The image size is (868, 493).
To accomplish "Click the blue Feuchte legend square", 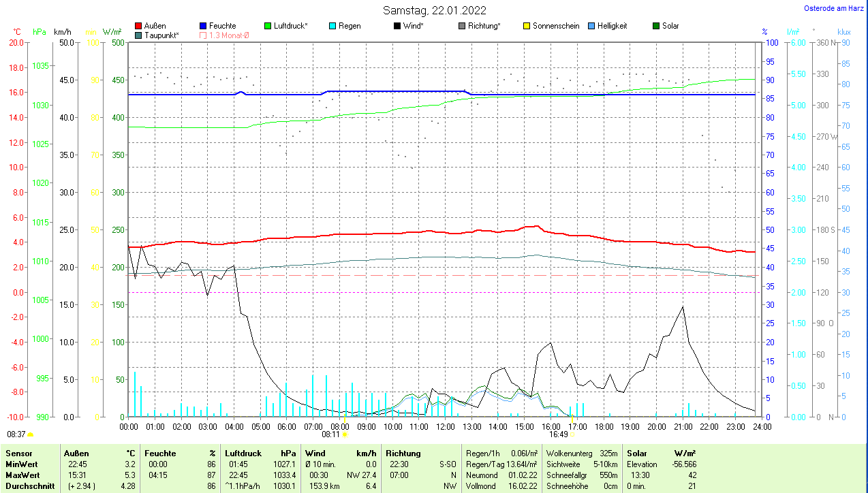I will 203,26.
